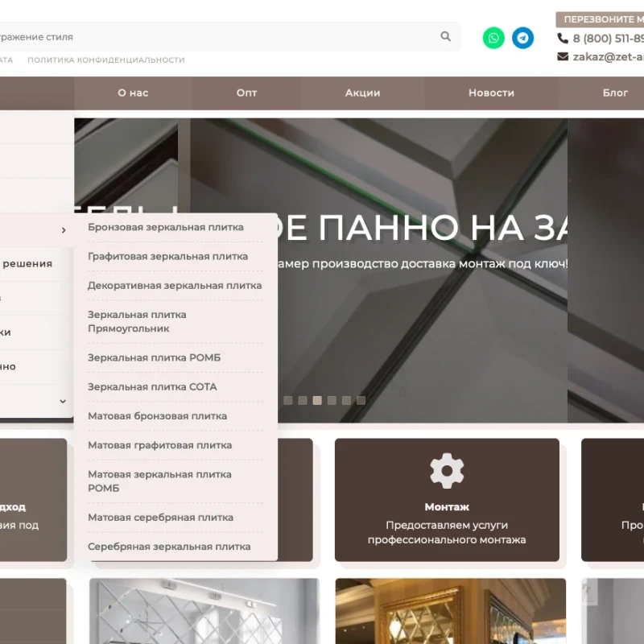Viewport: 644px width, 644px height.
Task: Choose Матовая серебряная плитка in submenu
Action: [160, 518]
